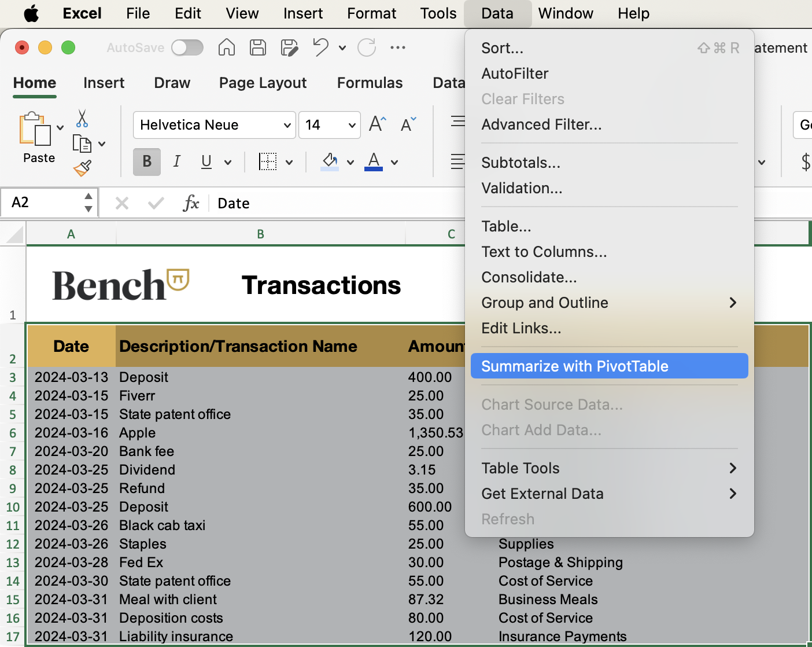Choose Text to Columns from the menu
812x647 pixels.
pyautogui.click(x=544, y=252)
